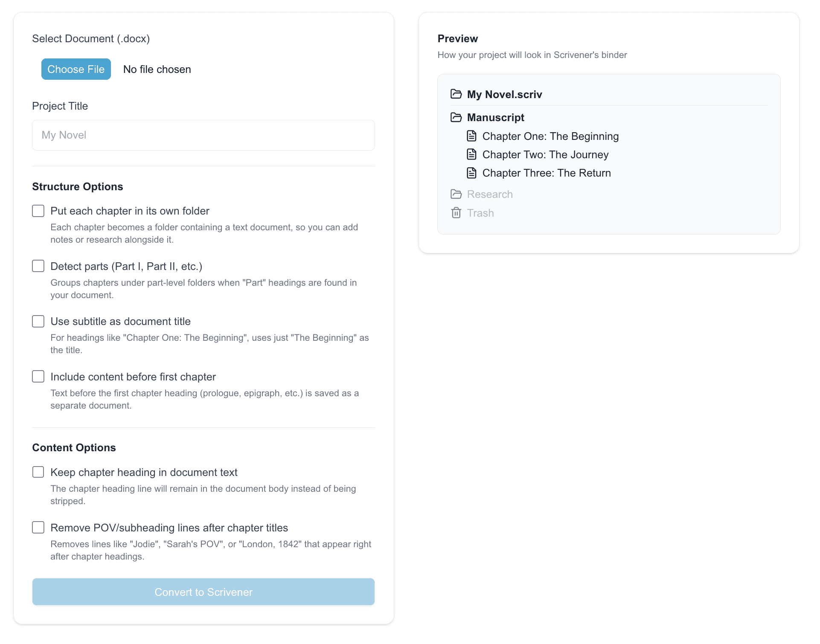Screen dimensions: 820x644
Task: Click the Chapter One document icon
Action: tap(471, 136)
